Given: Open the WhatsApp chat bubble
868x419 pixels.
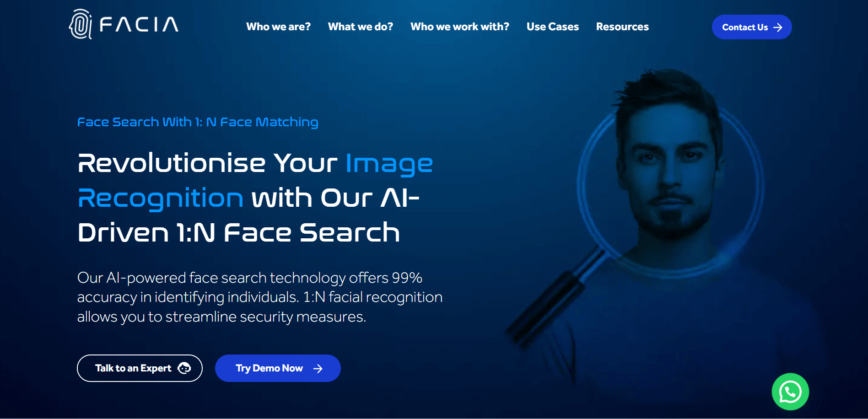Looking at the screenshot, I should pyautogui.click(x=790, y=392).
